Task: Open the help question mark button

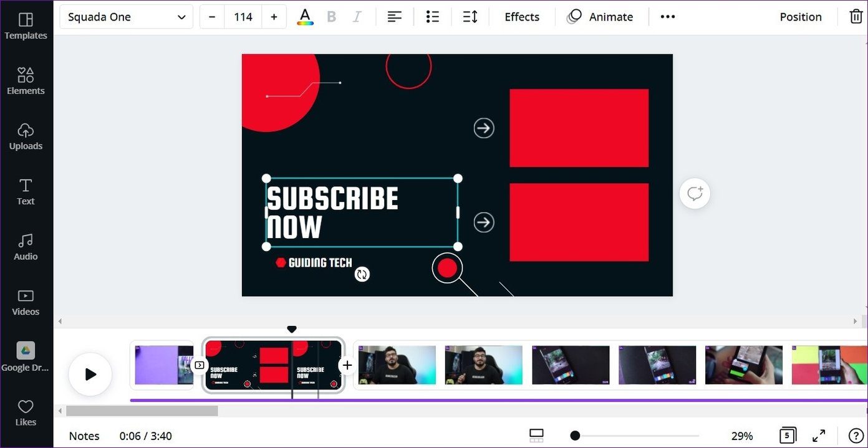Action: [x=857, y=436]
